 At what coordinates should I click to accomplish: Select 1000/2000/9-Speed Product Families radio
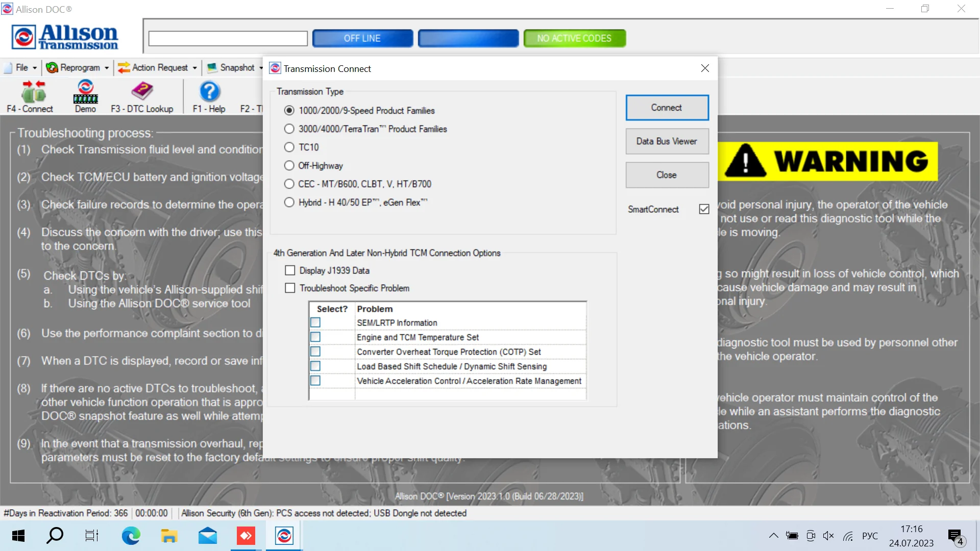(x=289, y=111)
